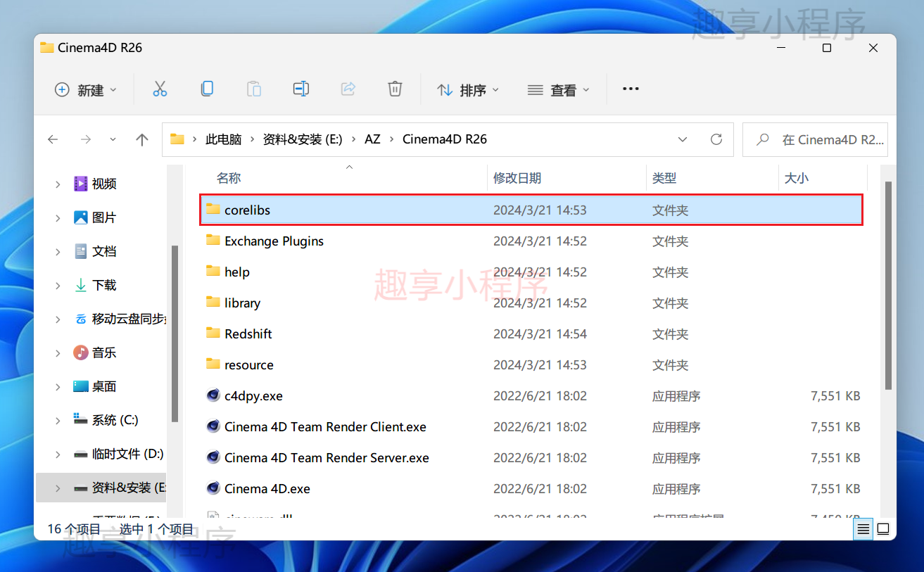Expand the 文档 tree node
The width and height of the screenshot is (924, 572).
pyautogui.click(x=58, y=251)
